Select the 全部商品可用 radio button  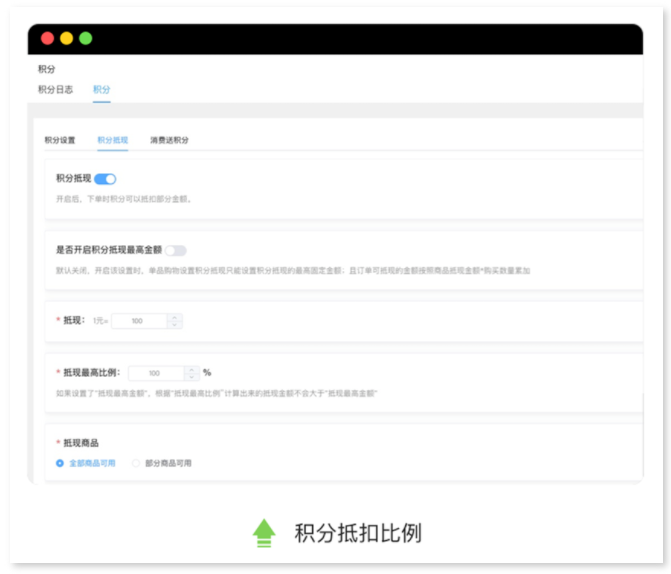pyautogui.click(x=61, y=463)
